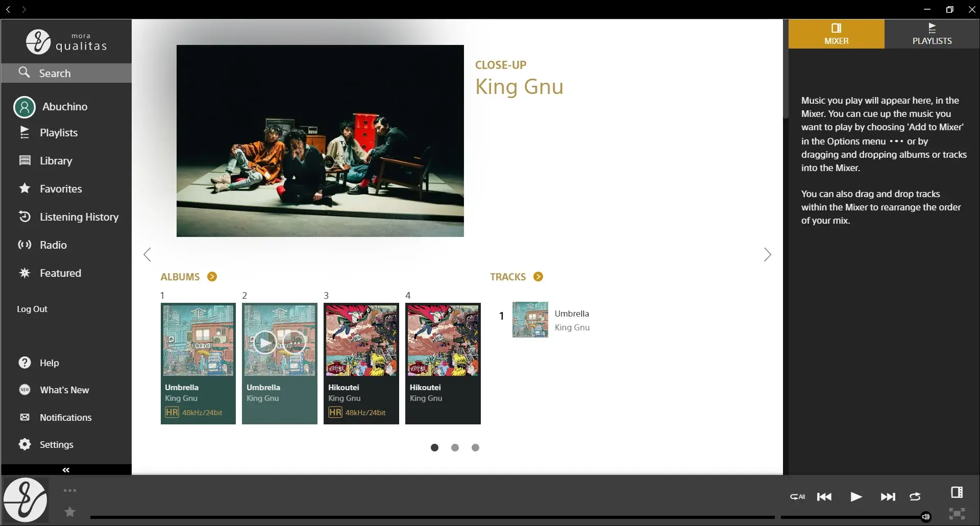Toggle the Mixer panel from the player bar

[957, 492]
